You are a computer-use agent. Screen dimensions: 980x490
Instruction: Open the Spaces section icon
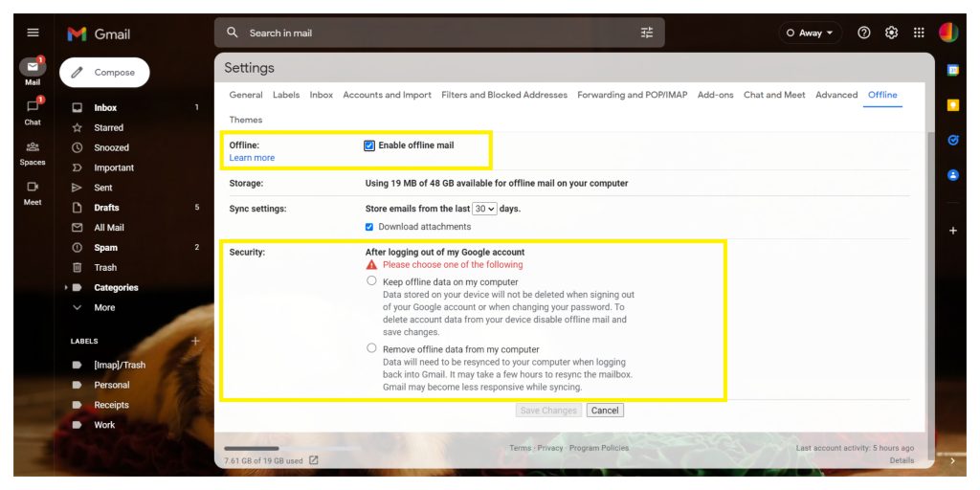33,147
